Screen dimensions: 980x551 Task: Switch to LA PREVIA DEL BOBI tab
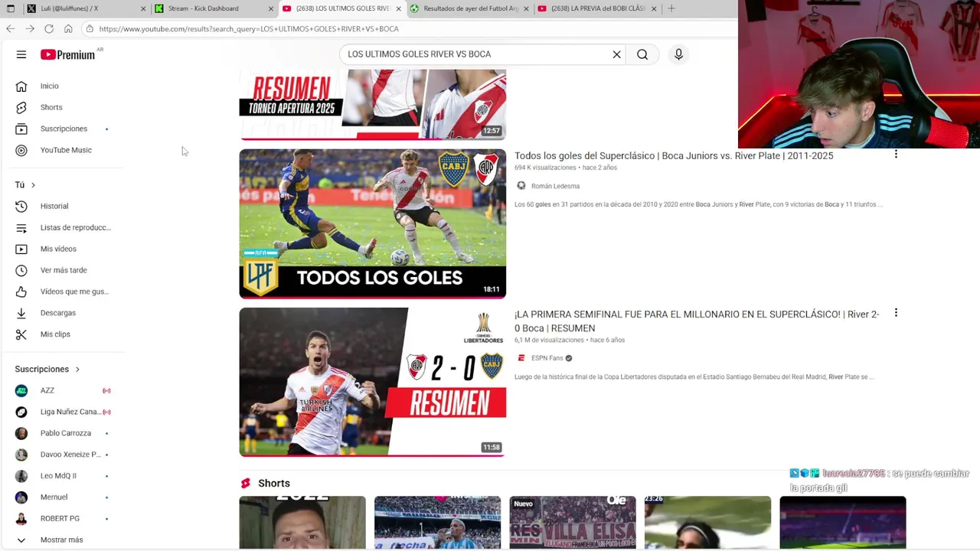pyautogui.click(x=596, y=8)
